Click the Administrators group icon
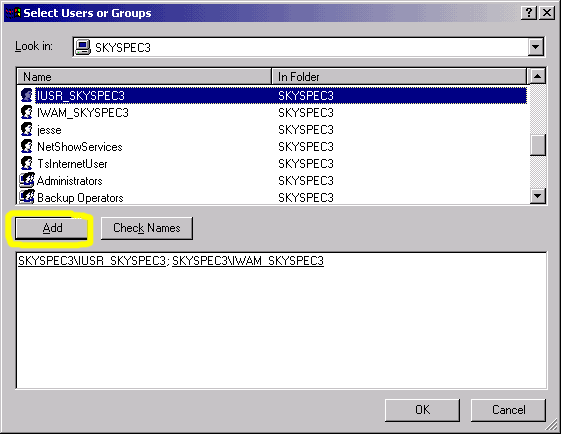561x434 pixels. coord(27,180)
